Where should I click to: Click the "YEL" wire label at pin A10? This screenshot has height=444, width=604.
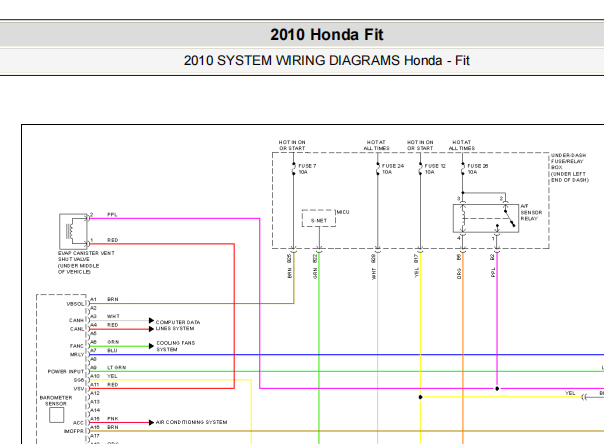(x=112, y=376)
